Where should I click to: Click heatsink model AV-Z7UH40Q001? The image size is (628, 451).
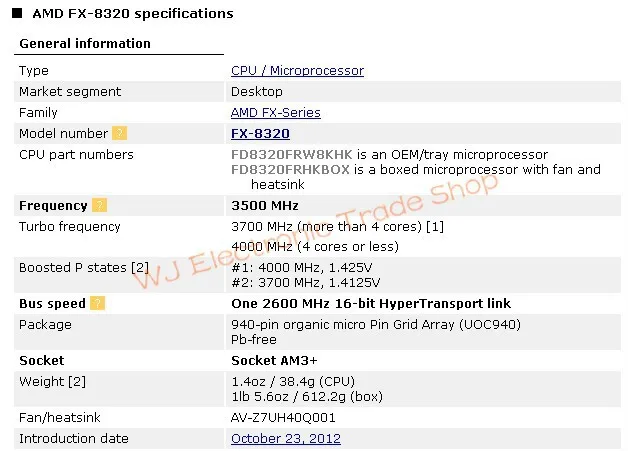click(x=283, y=417)
